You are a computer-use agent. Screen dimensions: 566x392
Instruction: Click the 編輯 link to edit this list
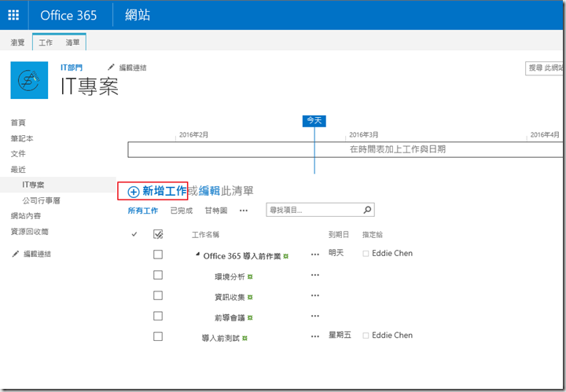(x=209, y=191)
